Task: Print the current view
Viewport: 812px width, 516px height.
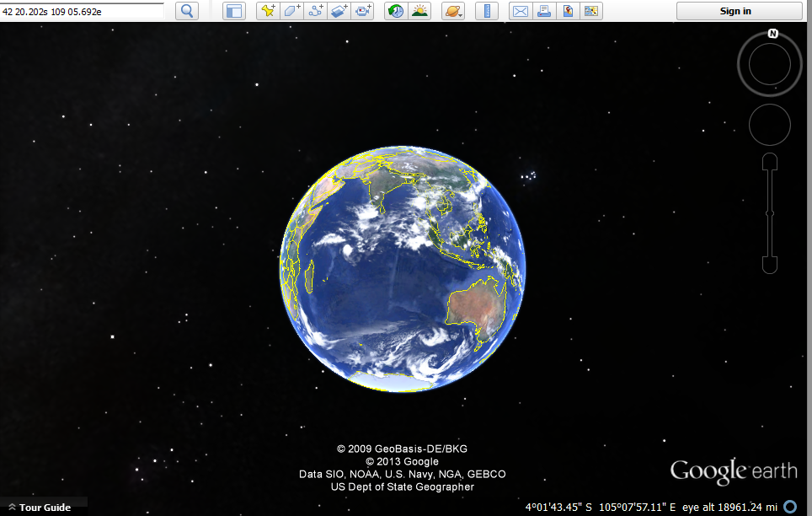Action: pyautogui.click(x=544, y=11)
